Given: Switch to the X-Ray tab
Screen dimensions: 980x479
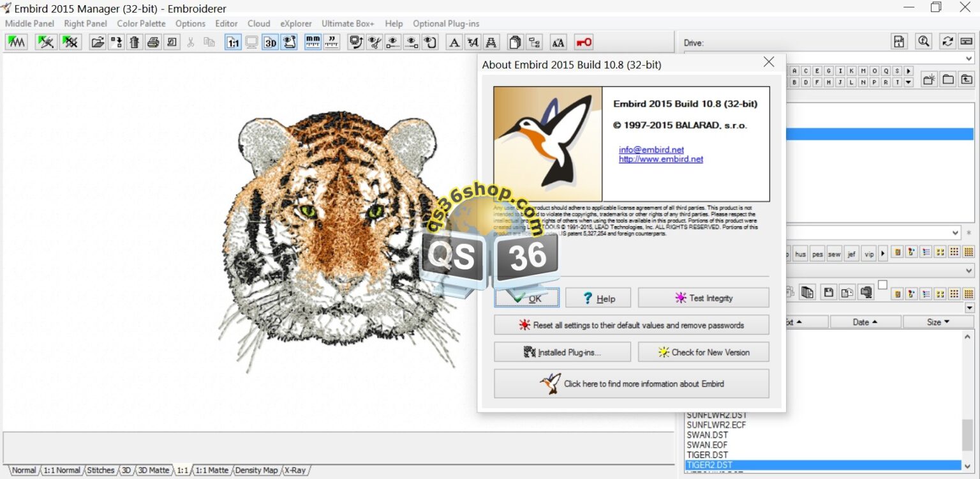Looking at the screenshot, I should coord(294,470).
